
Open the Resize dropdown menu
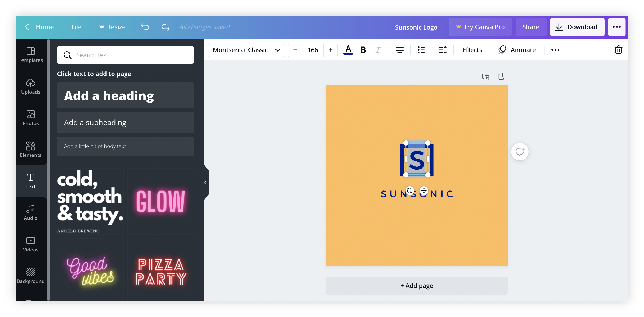click(116, 27)
